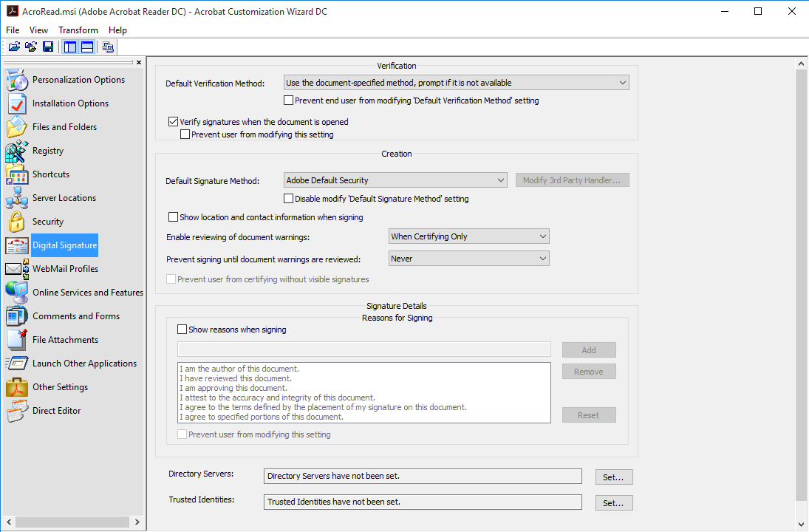
Task: Select the Launch Other Applications icon
Action: pos(16,364)
